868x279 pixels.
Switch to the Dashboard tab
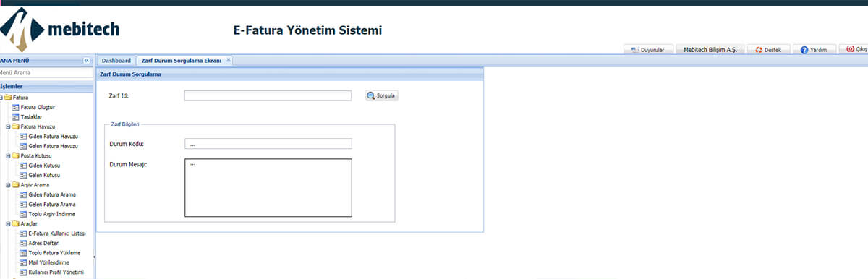point(116,61)
